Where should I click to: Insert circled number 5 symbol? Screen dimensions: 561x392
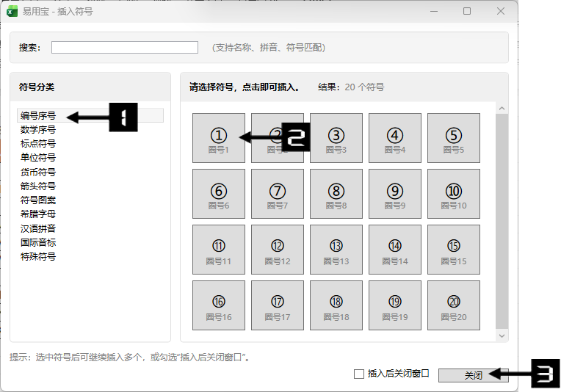[x=453, y=139]
